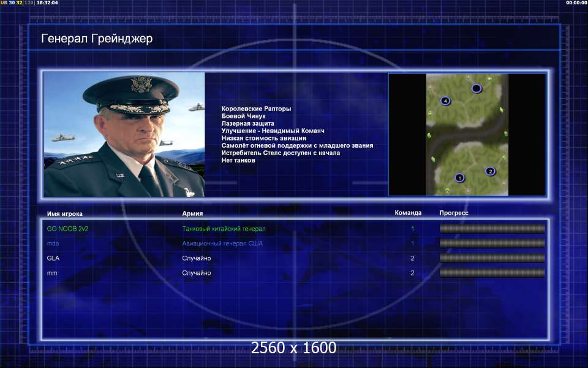Click the 'Армия' column header
The height and width of the screenshot is (368, 588).
tap(192, 213)
